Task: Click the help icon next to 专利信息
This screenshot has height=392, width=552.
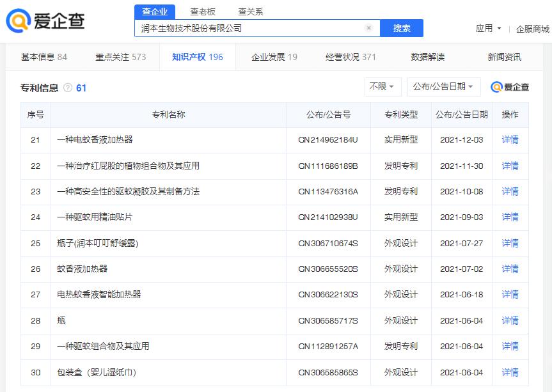Action: pos(68,88)
